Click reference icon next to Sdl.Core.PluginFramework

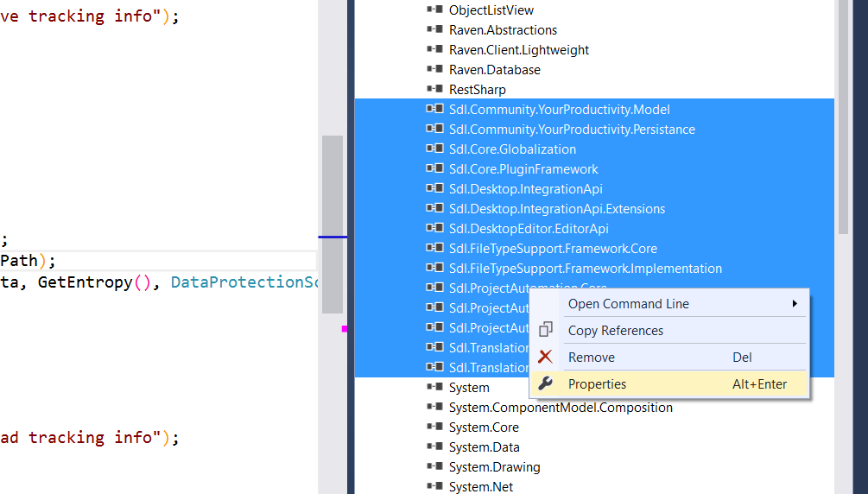(x=434, y=169)
